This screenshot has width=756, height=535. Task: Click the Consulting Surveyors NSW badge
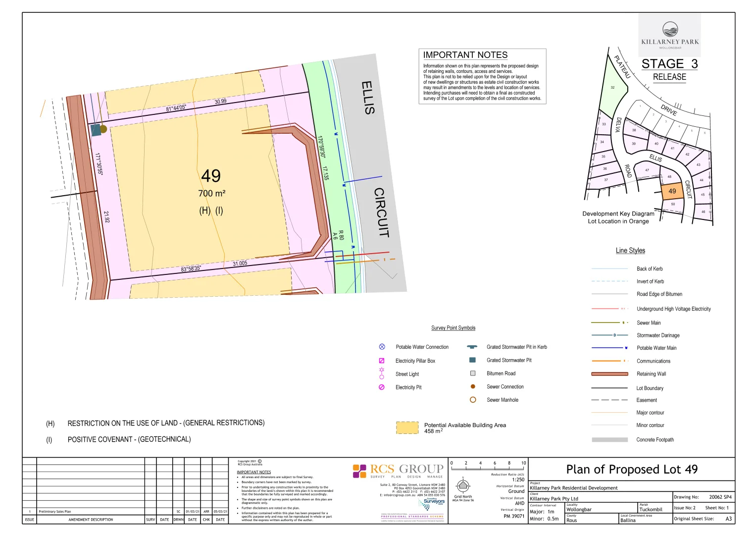coord(432,501)
